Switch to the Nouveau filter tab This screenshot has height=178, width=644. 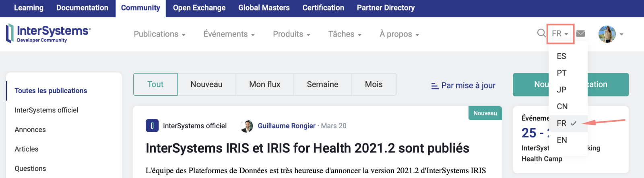206,84
